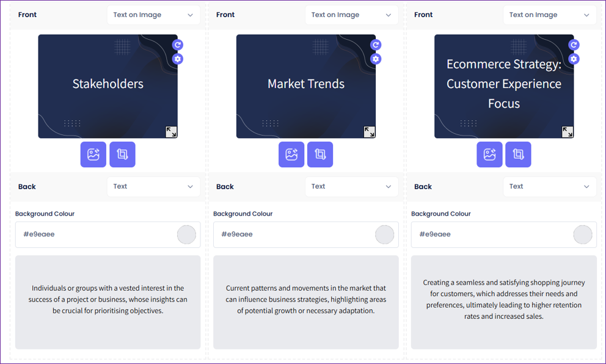Open Front type dropdown for Ecommerce Strategy card

549,15
